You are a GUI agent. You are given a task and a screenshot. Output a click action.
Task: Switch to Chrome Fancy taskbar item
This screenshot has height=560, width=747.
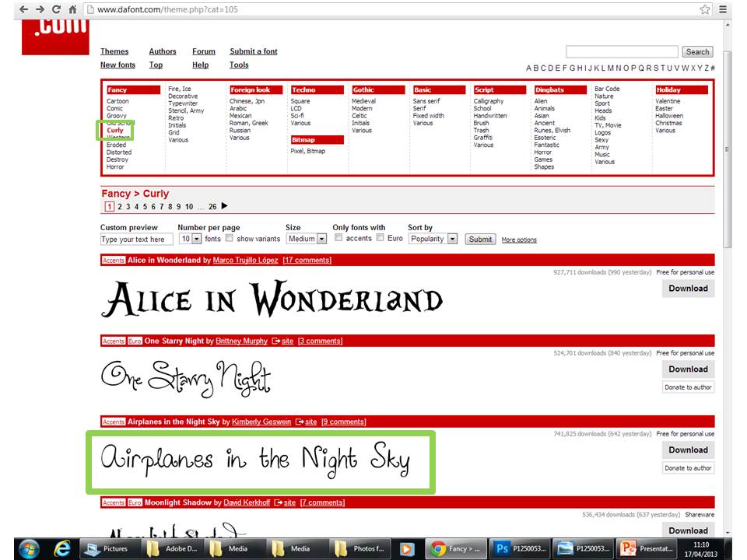[455, 549]
